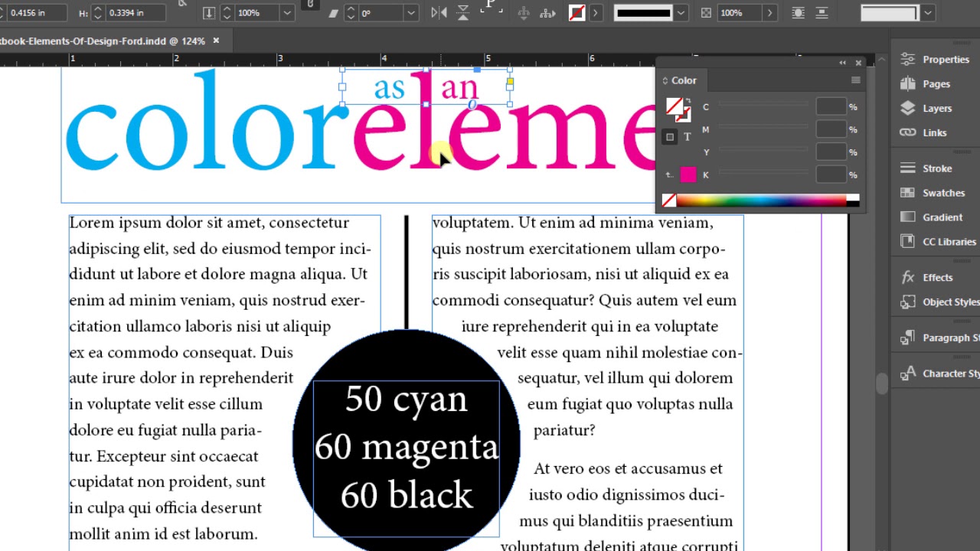Click the Flip Horizontal icon
The height and width of the screenshot is (551, 980).
coord(439,12)
